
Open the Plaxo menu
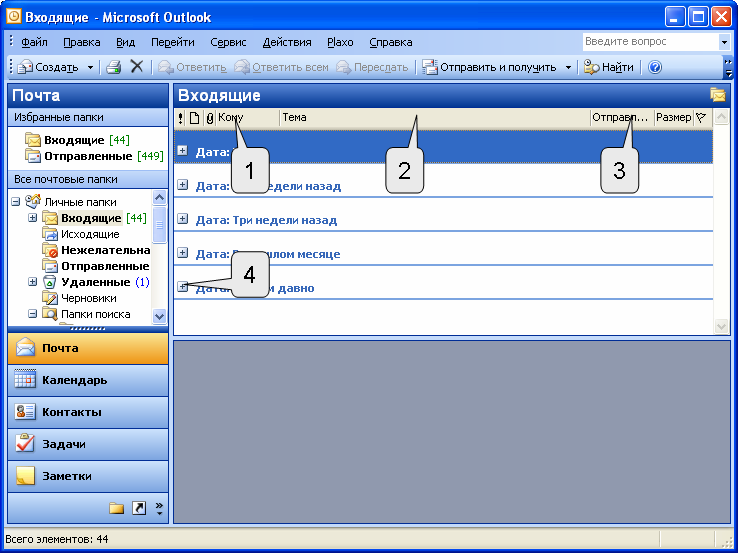[340, 42]
